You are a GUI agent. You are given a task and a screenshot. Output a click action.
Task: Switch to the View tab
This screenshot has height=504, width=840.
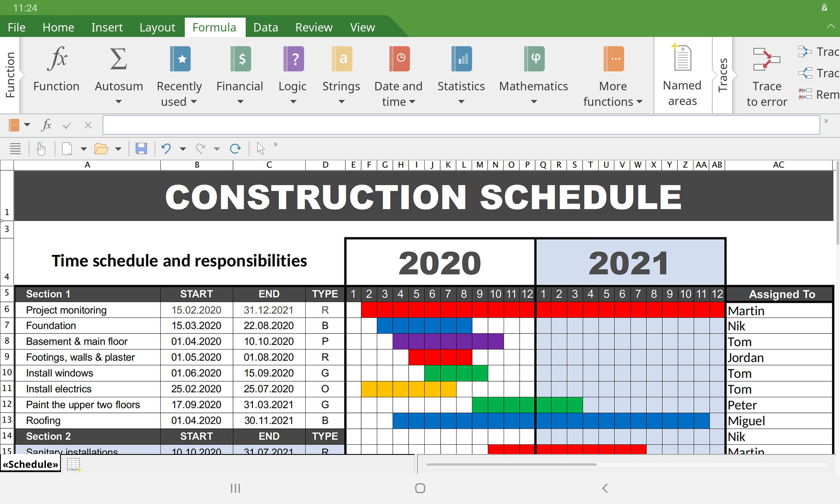362,27
